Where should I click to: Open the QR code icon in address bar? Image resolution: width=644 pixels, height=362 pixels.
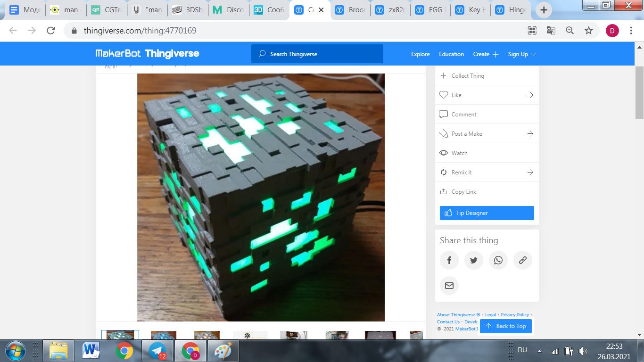pyautogui.click(x=532, y=31)
